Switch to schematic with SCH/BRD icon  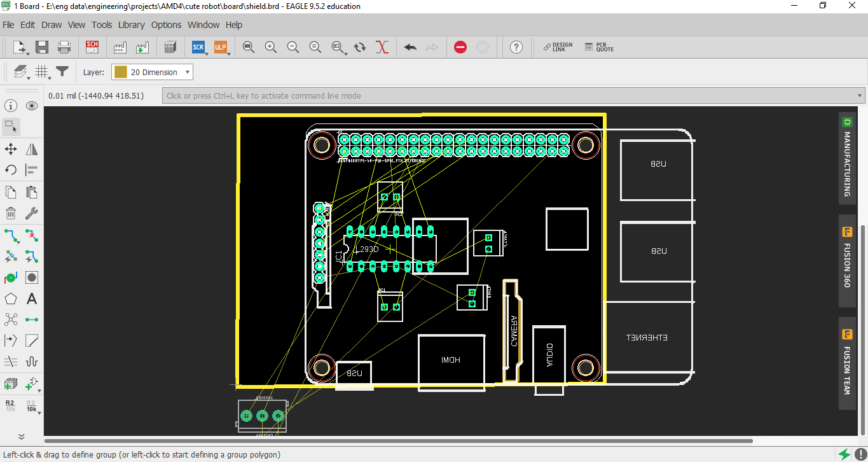tap(92, 47)
